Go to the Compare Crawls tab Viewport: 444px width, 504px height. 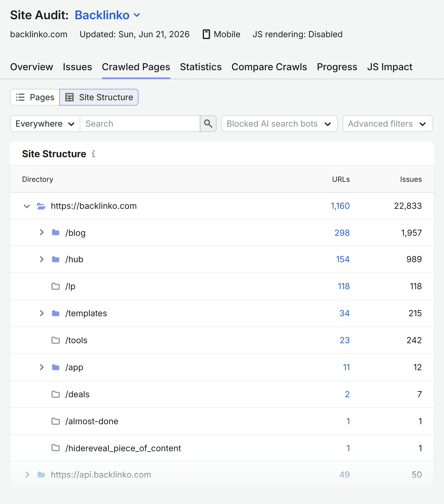click(269, 67)
